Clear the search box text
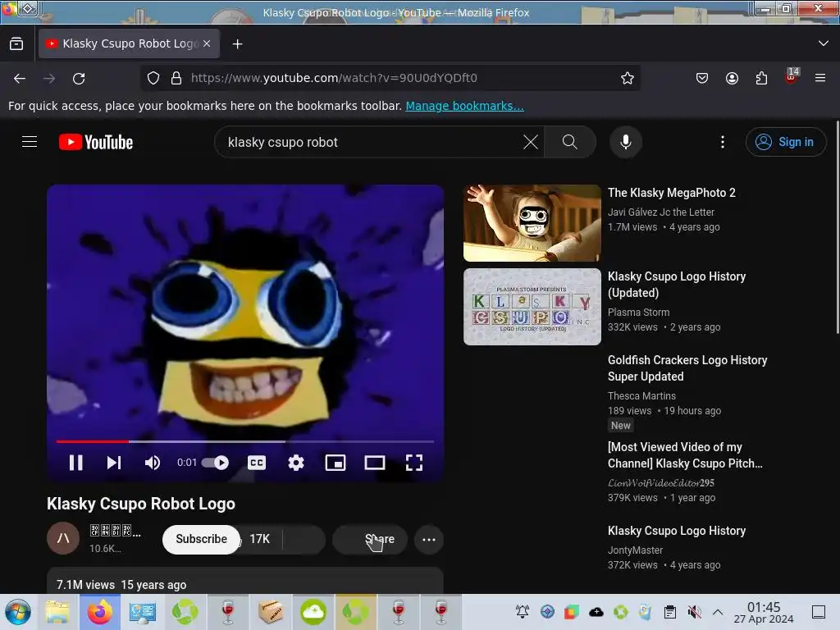 point(531,142)
